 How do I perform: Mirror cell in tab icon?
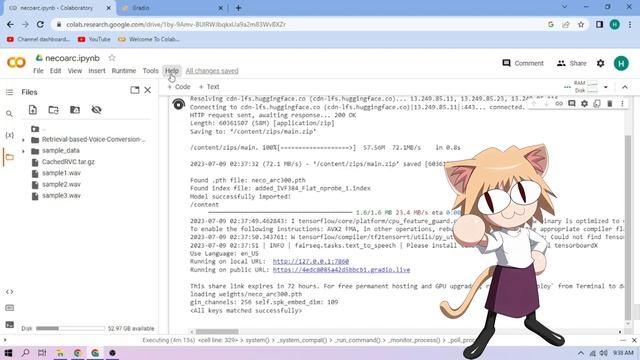click(x=597, y=104)
